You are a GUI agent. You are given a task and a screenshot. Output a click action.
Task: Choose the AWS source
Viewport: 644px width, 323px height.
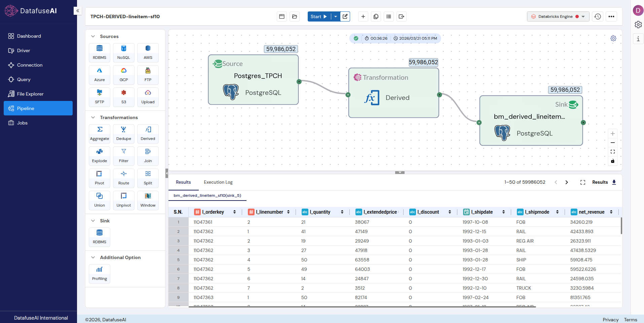[x=148, y=53]
